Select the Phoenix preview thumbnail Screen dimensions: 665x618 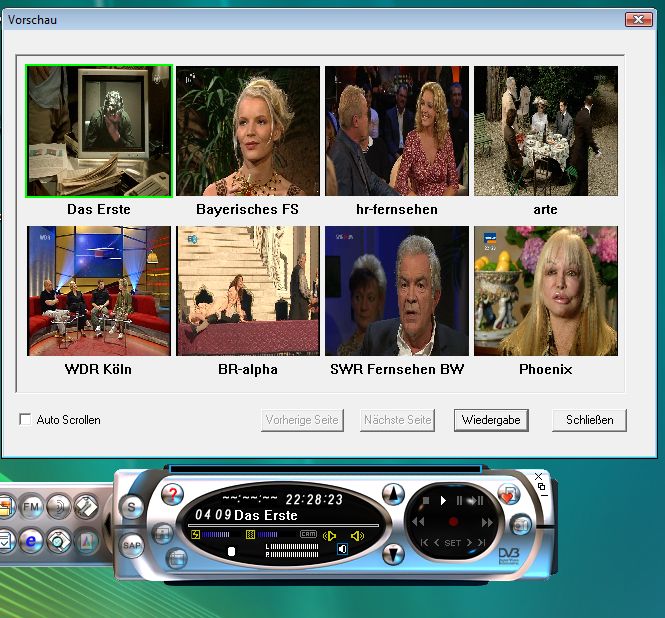tap(546, 291)
